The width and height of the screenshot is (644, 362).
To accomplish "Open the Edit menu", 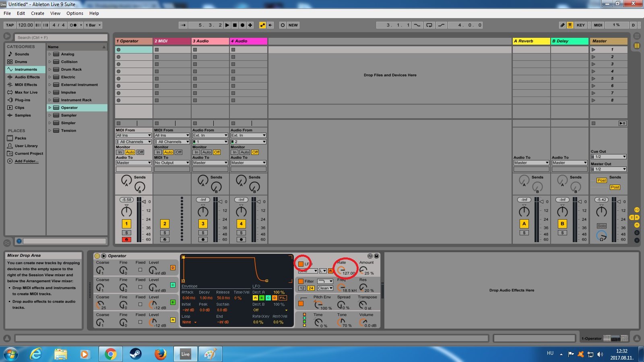I will 21,13.
